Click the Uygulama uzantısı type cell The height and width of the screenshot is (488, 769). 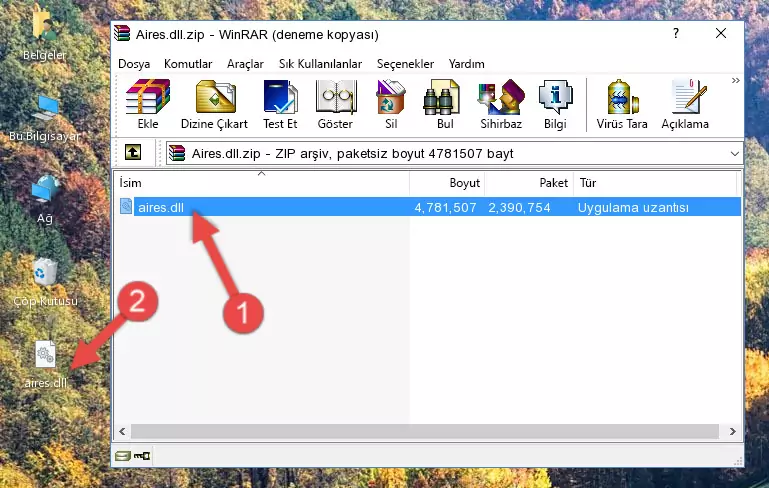pyautogui.click(x=633, y=207)
